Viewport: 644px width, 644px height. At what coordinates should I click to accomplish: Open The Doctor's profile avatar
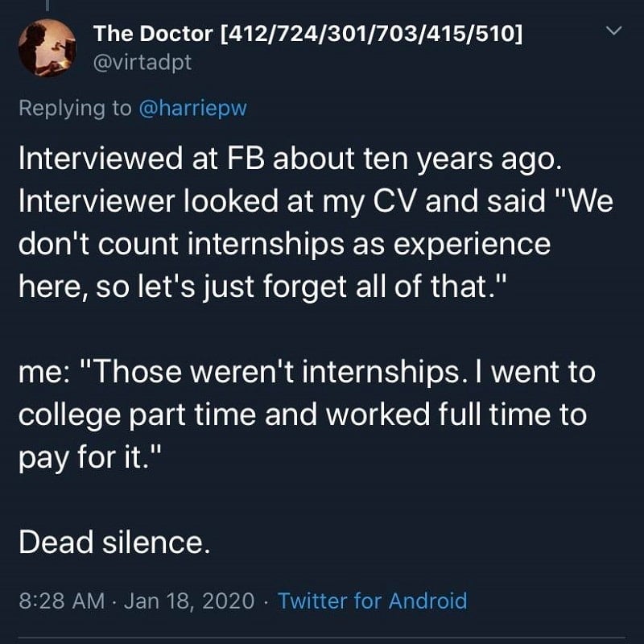point(47,48)
